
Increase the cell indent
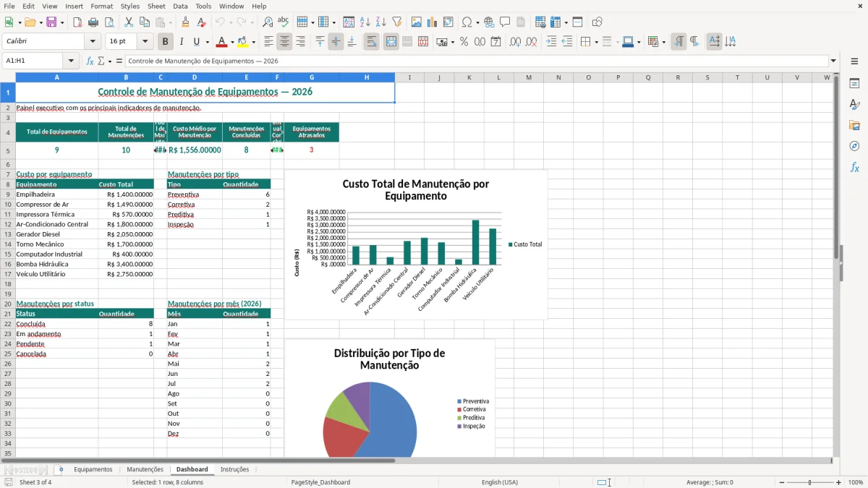551,42
